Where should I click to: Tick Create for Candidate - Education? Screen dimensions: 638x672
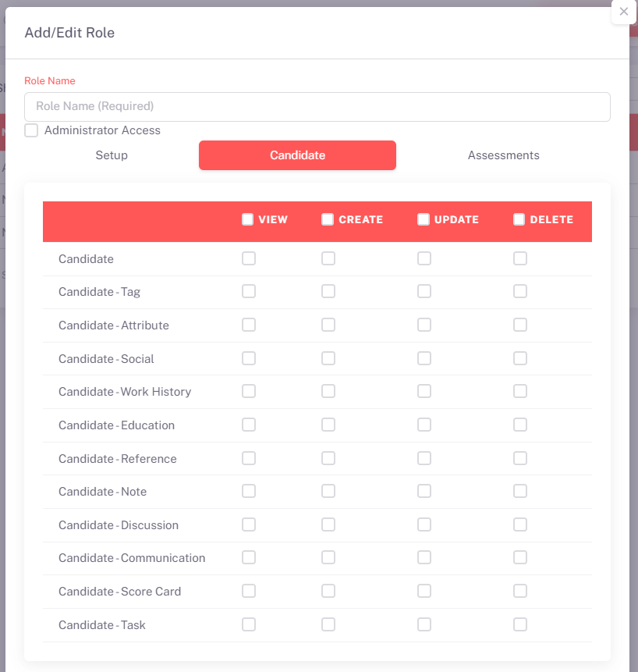(x=328, y=425)
